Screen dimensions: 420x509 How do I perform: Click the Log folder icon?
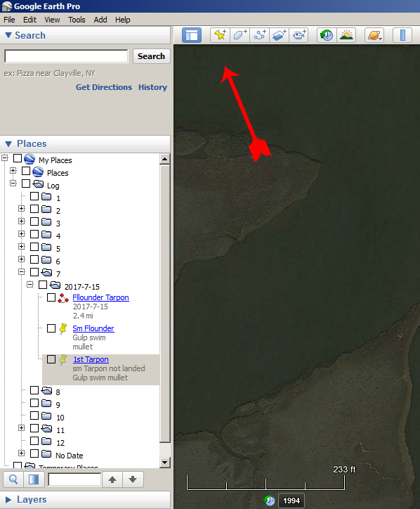[x=38, y=184]
